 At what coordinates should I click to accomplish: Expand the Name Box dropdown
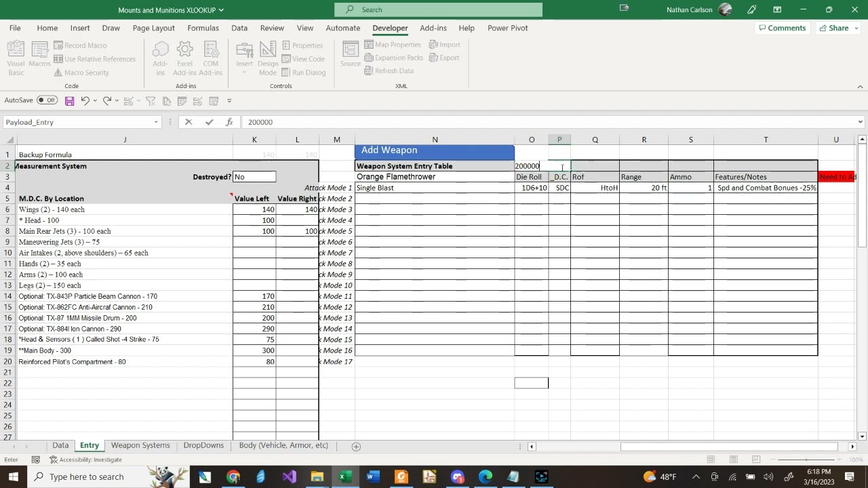click(156, 122)
